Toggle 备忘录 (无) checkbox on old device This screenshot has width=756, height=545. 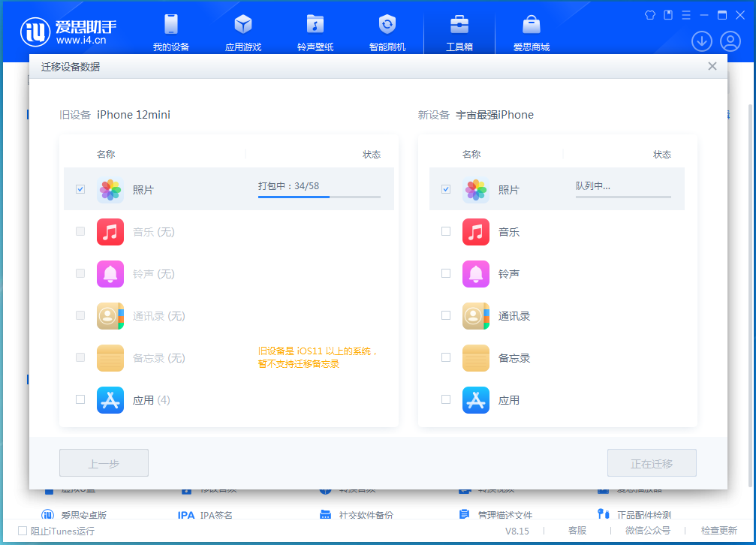pyautogui.click(x=80, y=357)
